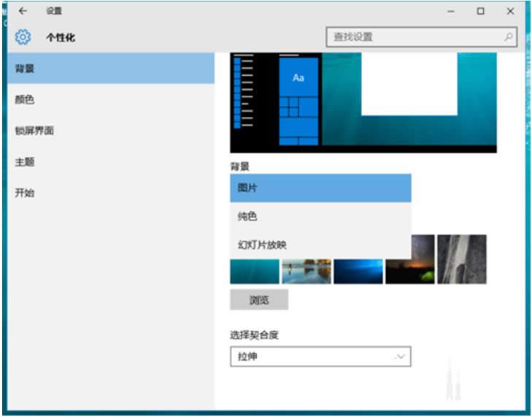
Task: Open the 颜色 sidebar item
Action: (111, 99)
